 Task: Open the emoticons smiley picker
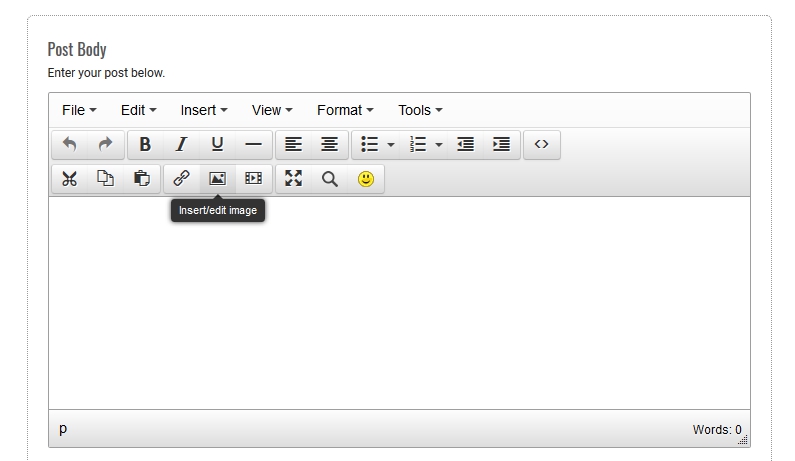coord(366,179)
